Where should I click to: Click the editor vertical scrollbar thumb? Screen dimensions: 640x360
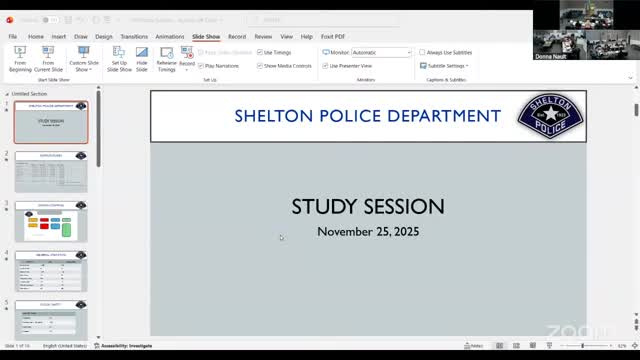636,109
